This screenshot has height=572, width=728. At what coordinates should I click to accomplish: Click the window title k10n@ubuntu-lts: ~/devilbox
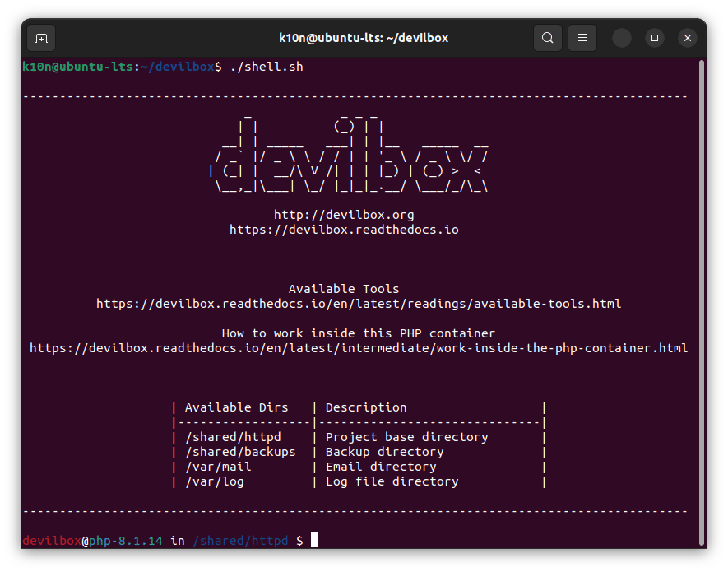(364, 38)
